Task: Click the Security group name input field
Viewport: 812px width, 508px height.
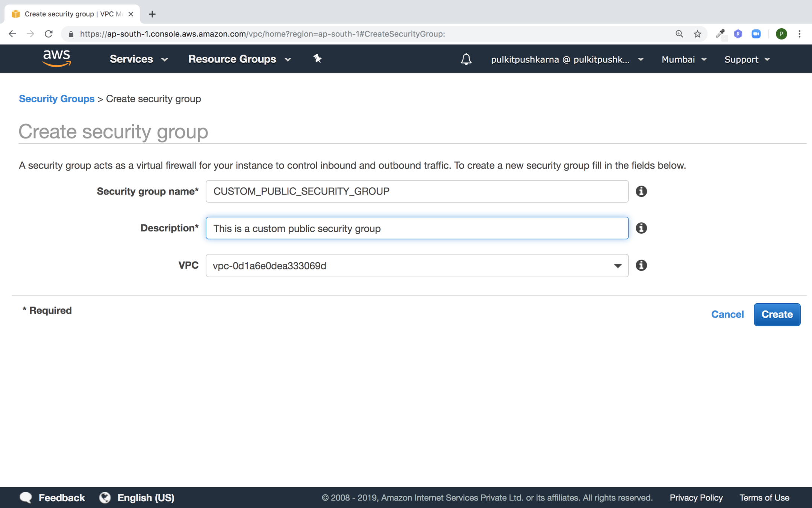Action: (417, 191)
